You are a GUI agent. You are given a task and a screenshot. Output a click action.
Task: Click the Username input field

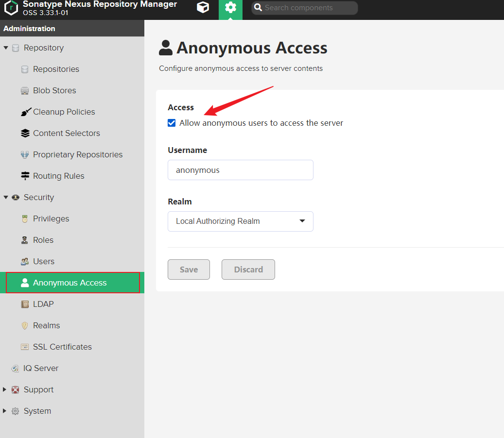[x=241, y=170]
